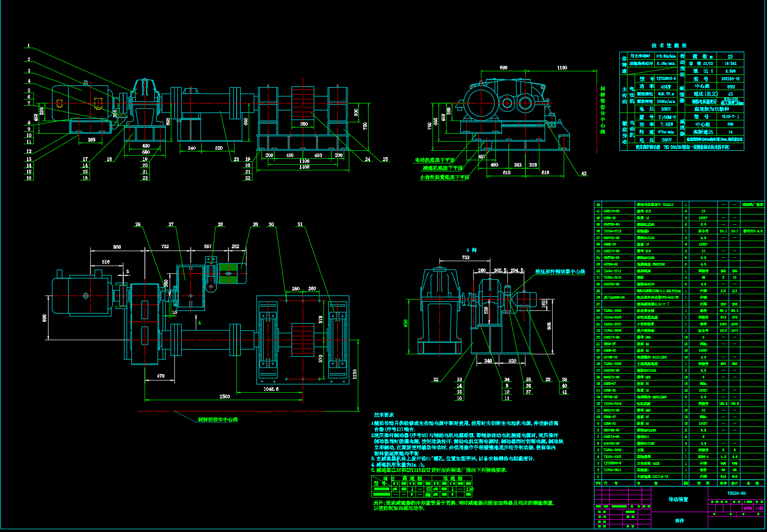Click the 部件 cell in title block
The width and height of the screenshot is (767, 532).
(679, 521)
